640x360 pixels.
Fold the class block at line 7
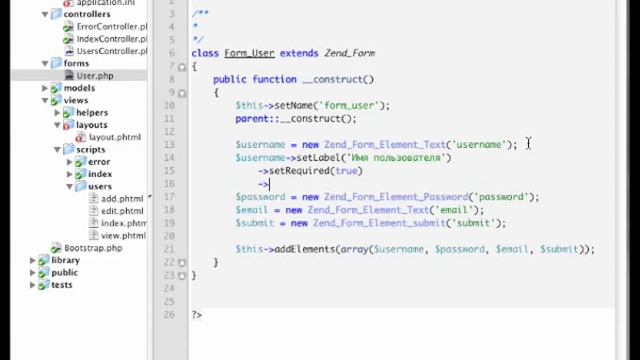182,67
